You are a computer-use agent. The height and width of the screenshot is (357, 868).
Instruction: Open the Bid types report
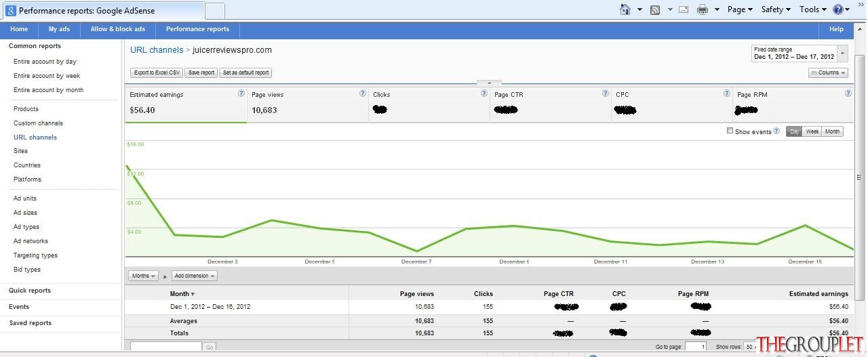coord(27,270)
